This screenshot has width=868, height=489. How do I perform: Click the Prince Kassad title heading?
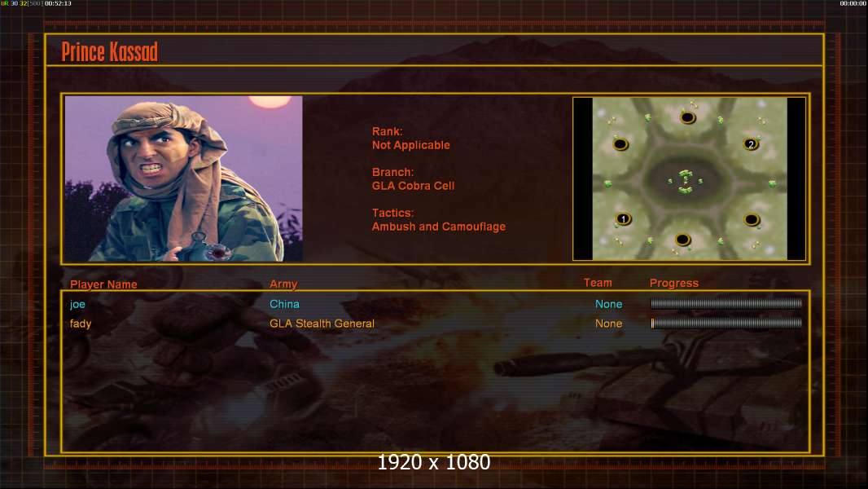click(x=110, y=51)
